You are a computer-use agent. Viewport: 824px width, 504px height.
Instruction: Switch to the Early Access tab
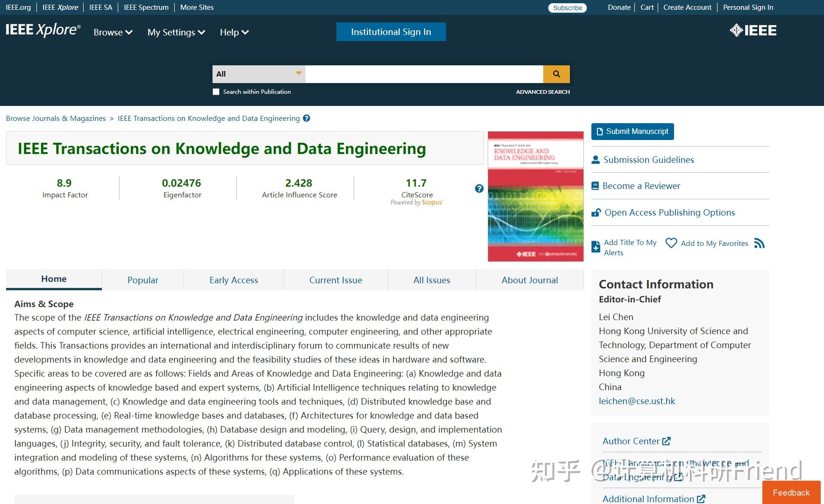pyautogui.click(x=234, y=280)
